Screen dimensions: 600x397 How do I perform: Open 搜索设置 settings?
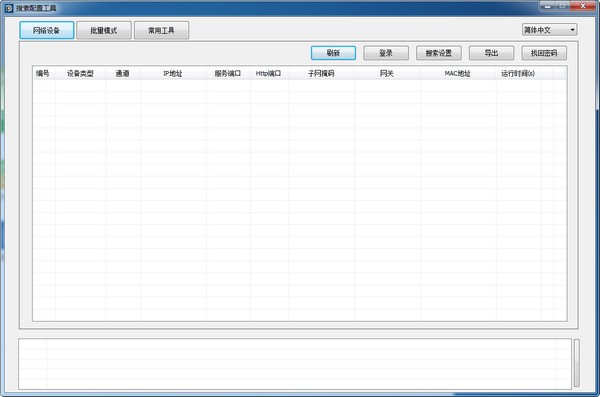(x=439, y=53)
